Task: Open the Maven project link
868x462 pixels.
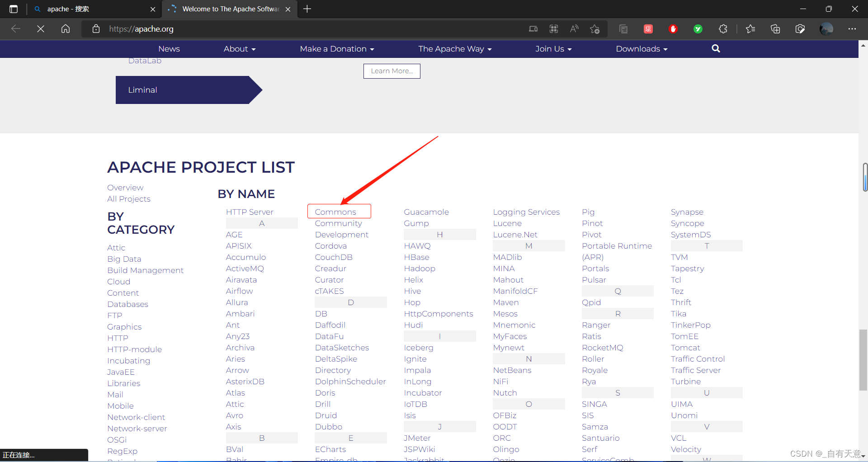Action: click(506, 302)
